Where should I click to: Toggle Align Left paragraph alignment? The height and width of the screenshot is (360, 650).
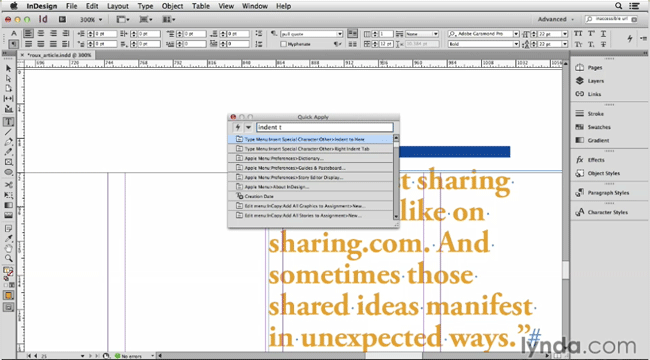(28, 34)
